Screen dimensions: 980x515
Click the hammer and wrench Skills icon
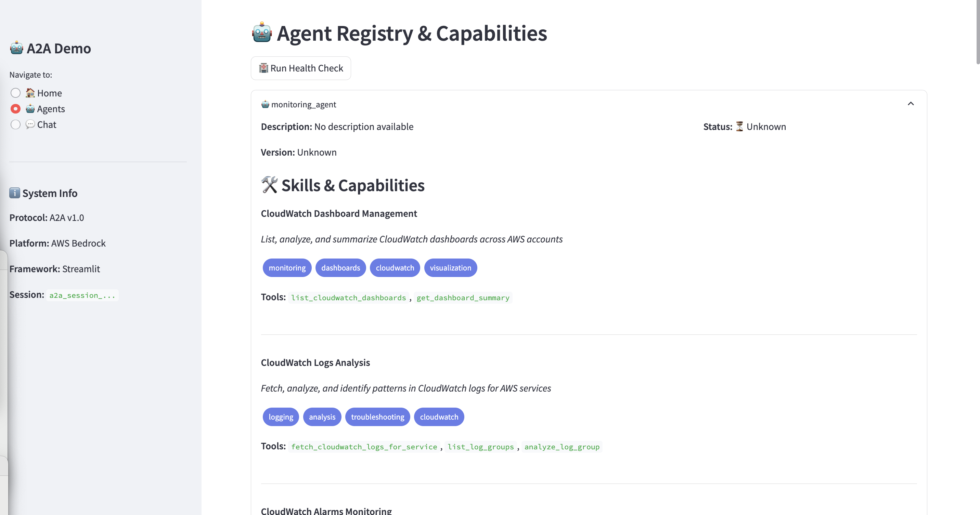[269, 185]
